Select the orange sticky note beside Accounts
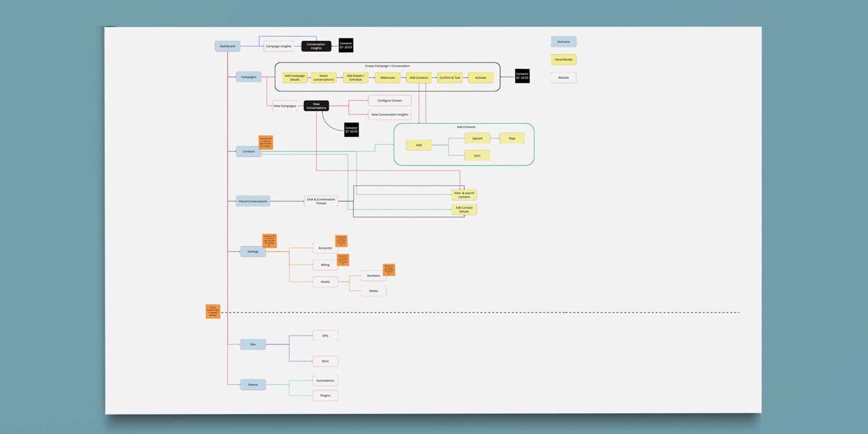 click(342, 241)
